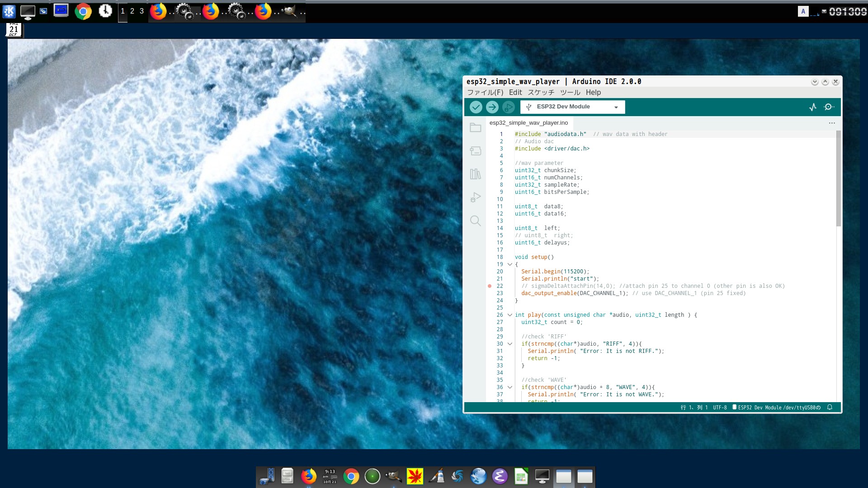
Task: Toggle the breakpoint marker at line 22
Action: [490, 286]
